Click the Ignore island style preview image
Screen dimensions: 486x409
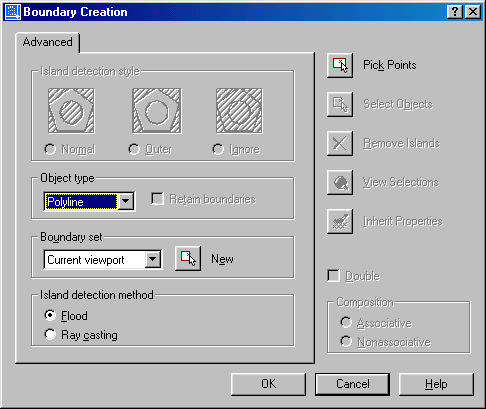[x=239, y=111]
